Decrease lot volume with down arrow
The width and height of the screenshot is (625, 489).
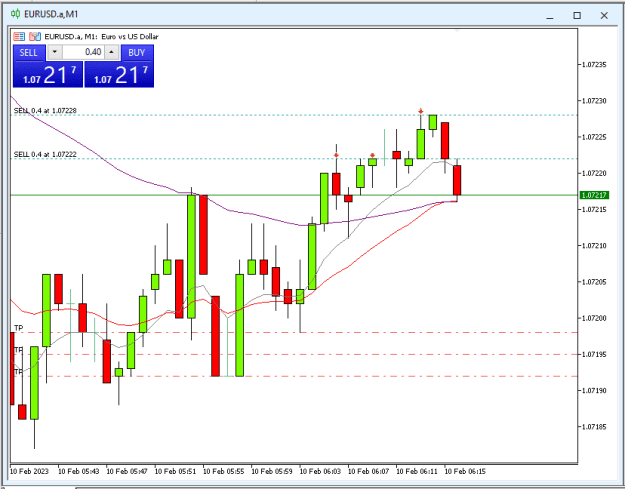click(x=55, y=52)
